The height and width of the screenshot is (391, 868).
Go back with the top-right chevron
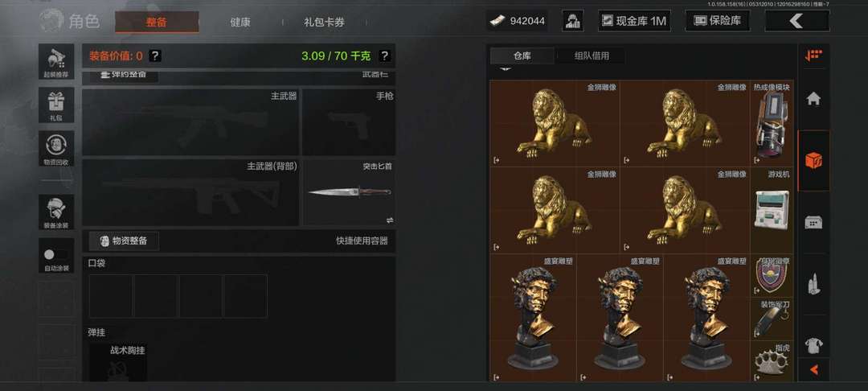pos(796,21)
